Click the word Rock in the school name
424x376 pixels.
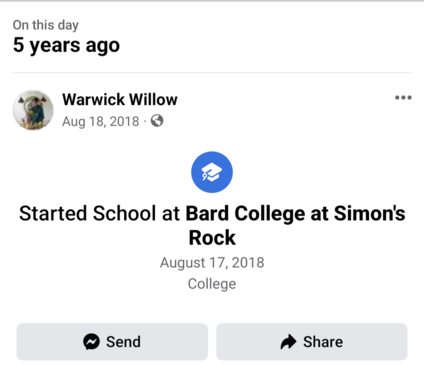(212, 238)
